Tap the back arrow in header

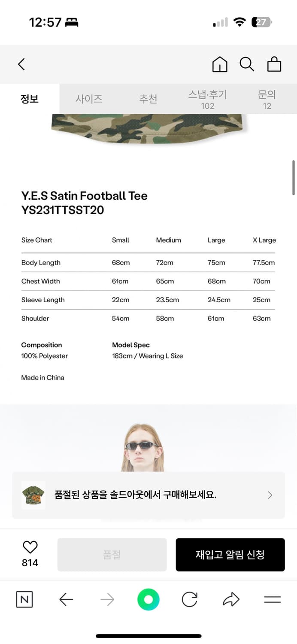(21, 64)
